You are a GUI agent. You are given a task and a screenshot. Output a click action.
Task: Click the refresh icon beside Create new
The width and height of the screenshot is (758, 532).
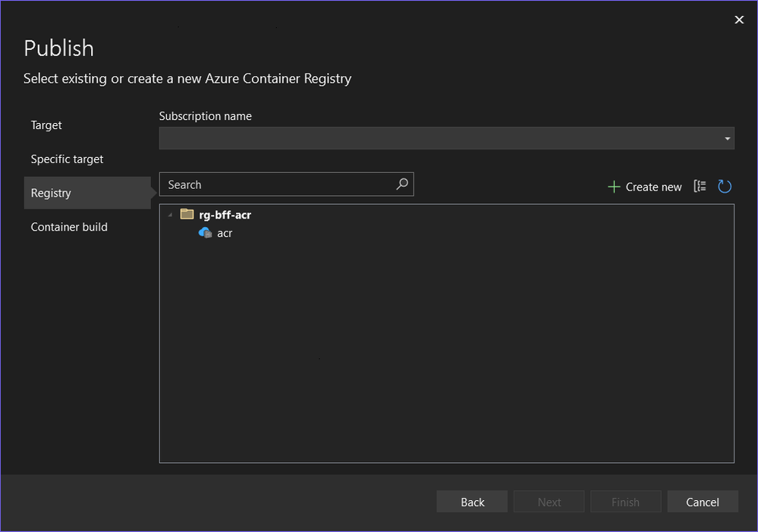724,187
